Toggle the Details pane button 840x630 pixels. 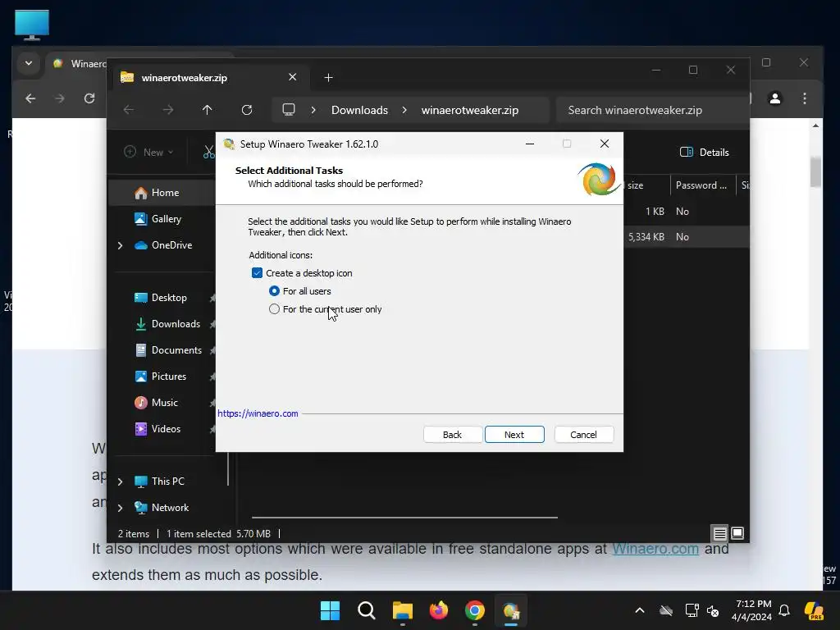pos(704,152)
